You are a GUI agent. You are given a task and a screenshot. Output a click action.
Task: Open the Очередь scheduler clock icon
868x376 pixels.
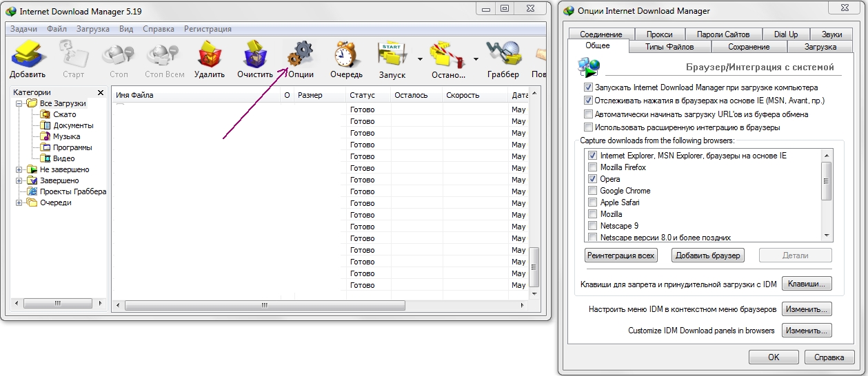pyautogui.click(x=346, y=54)
